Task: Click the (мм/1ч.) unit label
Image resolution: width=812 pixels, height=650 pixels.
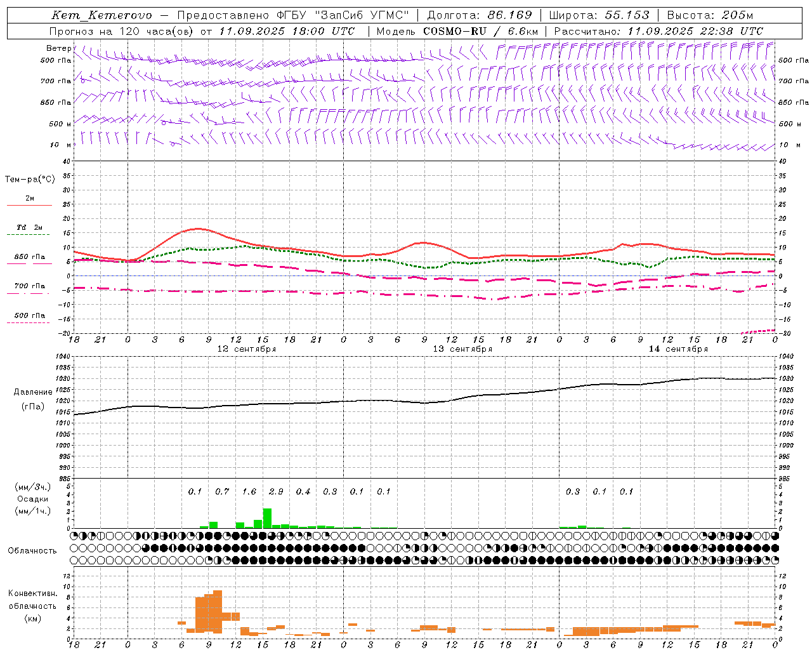Action: 33,511
